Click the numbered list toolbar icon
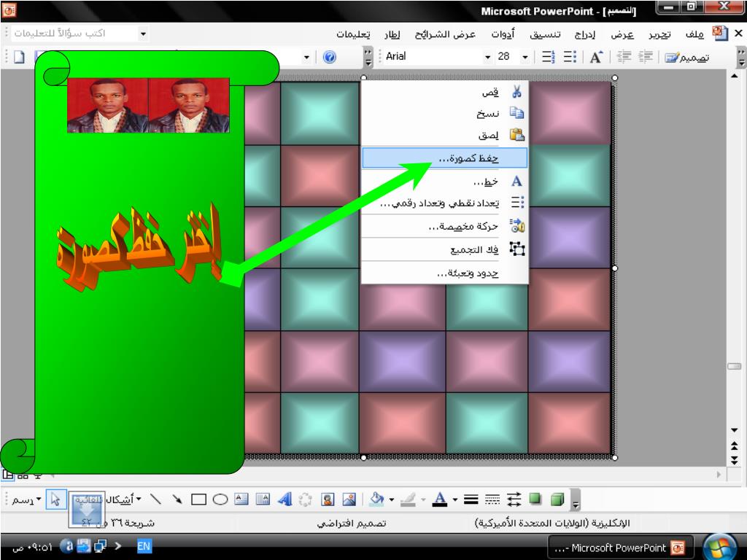The height and width of the screenshot is (560, 747). coord(548,57)
